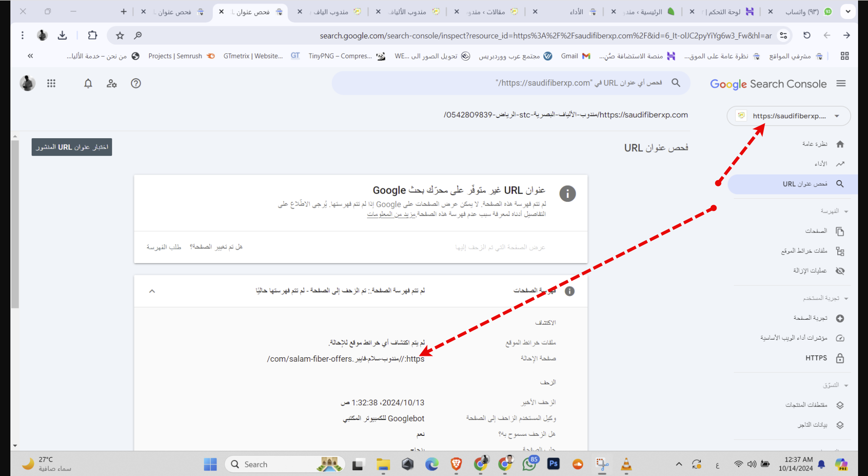Collapse the 'التسوّق' sidebar section
868x476 pixels.
tap(846, 386)
